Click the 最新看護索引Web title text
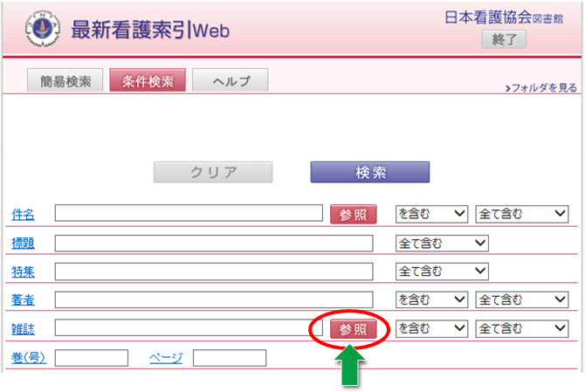This screenshot has width=585, height=392. pyautogui.click(x=150, y=30)
